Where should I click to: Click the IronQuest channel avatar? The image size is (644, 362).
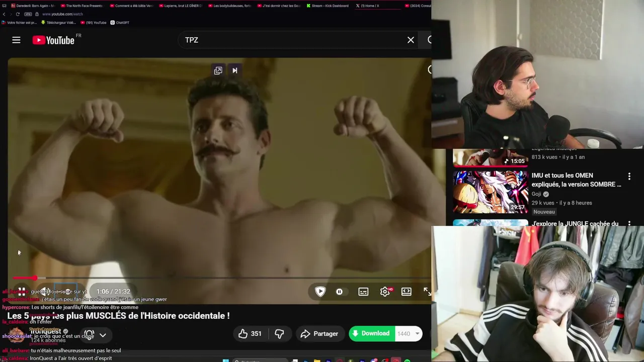16,334
